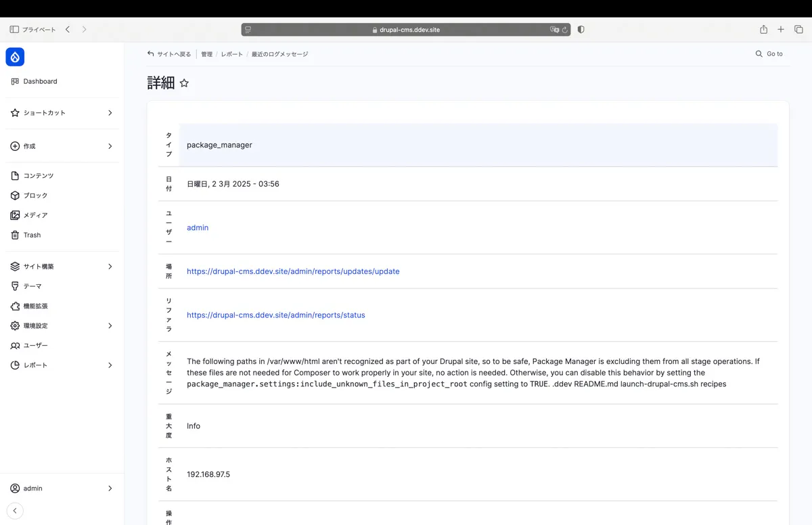Viewport: 812px width, 525px height.
Task: Click the サイトへ戻る back link
Action: 169,54
